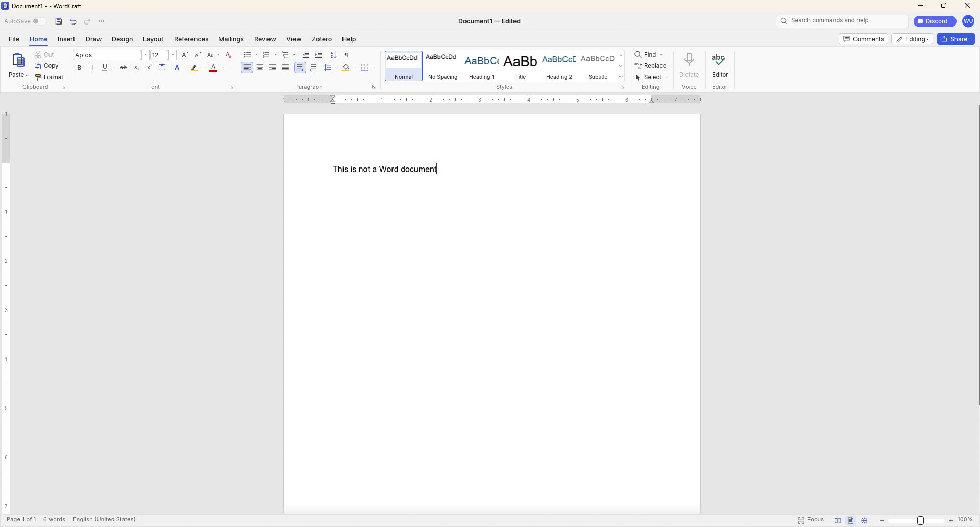Open the font name dropdown
Viewport: 980px width, 527px height.
pos(145,55)
